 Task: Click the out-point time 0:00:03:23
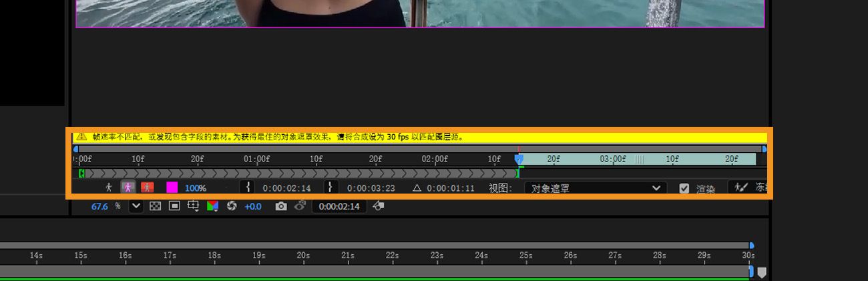pyautogui.click(x=371, y=188)
